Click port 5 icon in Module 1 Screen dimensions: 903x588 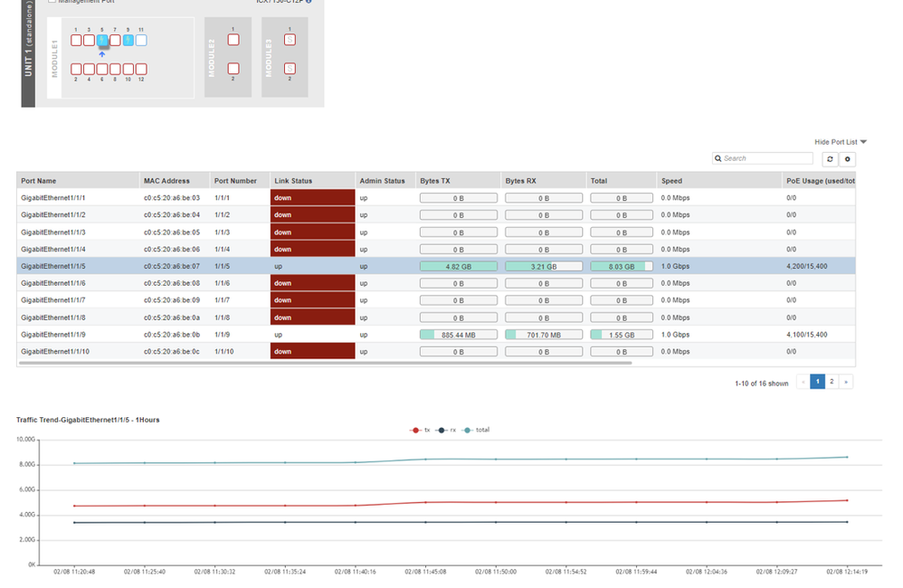coord(102,41)
